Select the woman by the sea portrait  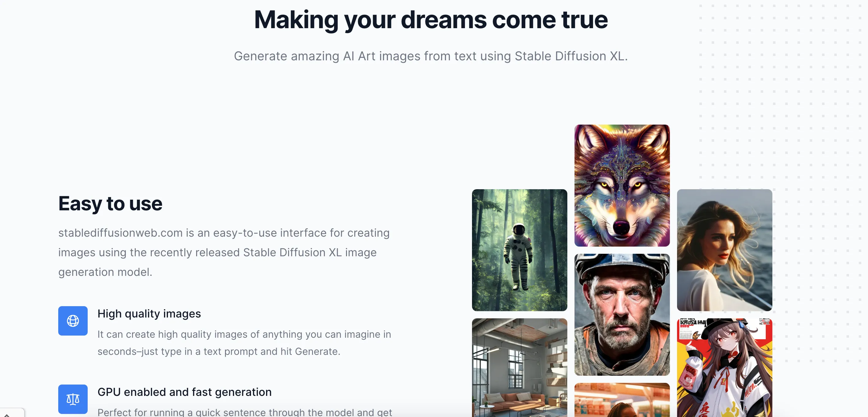point(725,250)
